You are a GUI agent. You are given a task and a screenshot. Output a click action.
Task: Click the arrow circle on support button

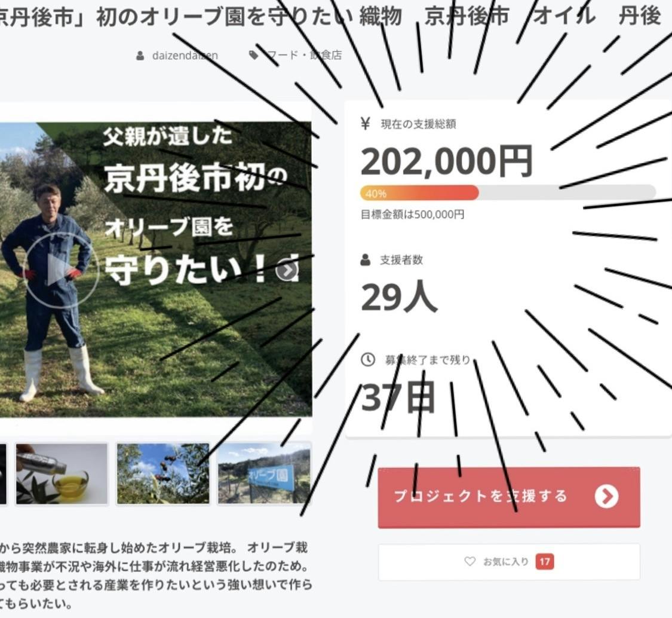[x=606, y=496]
